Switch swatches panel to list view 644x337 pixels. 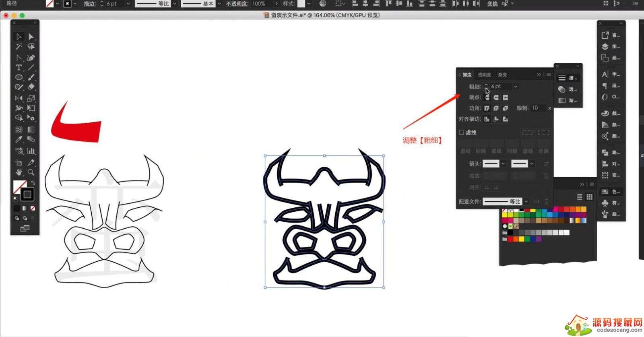tap(580, 197)
